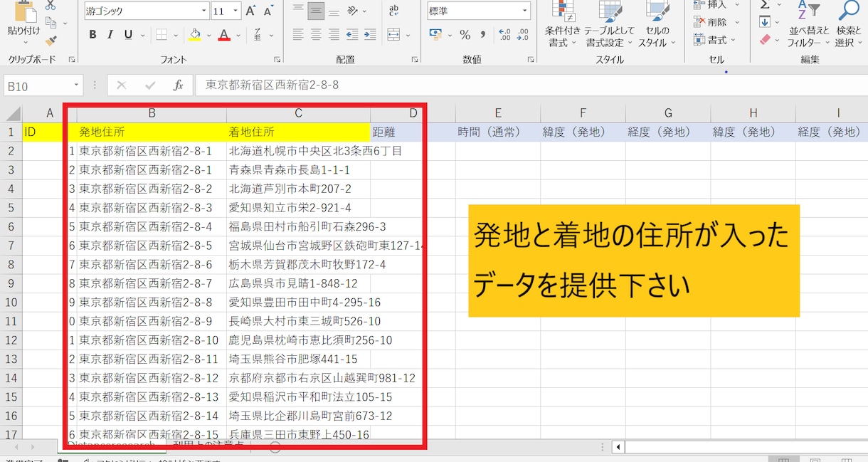This screenshot has width=868, height=462.
Task: Toggle align text left
Action: tap(298, 35)
